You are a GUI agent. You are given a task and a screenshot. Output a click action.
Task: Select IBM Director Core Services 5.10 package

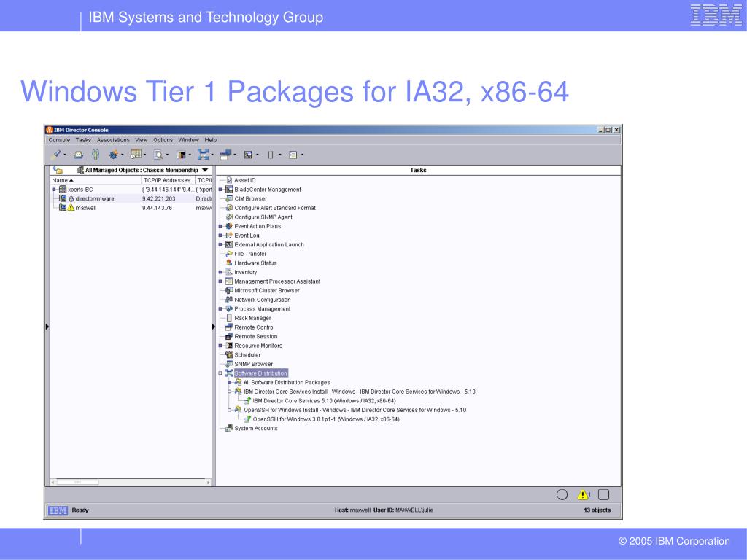(x=324, y=401)
